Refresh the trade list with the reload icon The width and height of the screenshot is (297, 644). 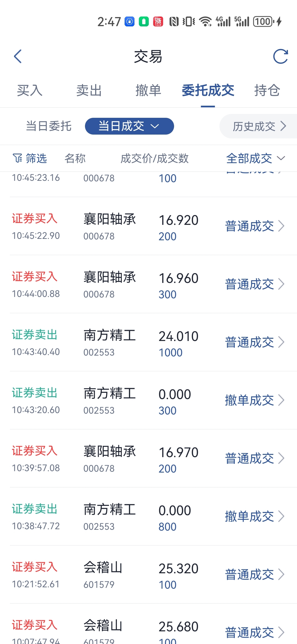point(280,56)
